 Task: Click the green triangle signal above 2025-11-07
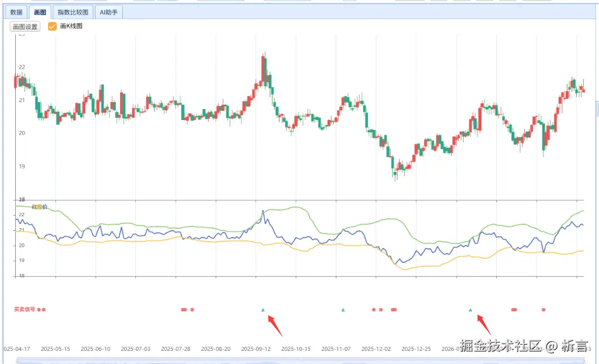[343, 309]
